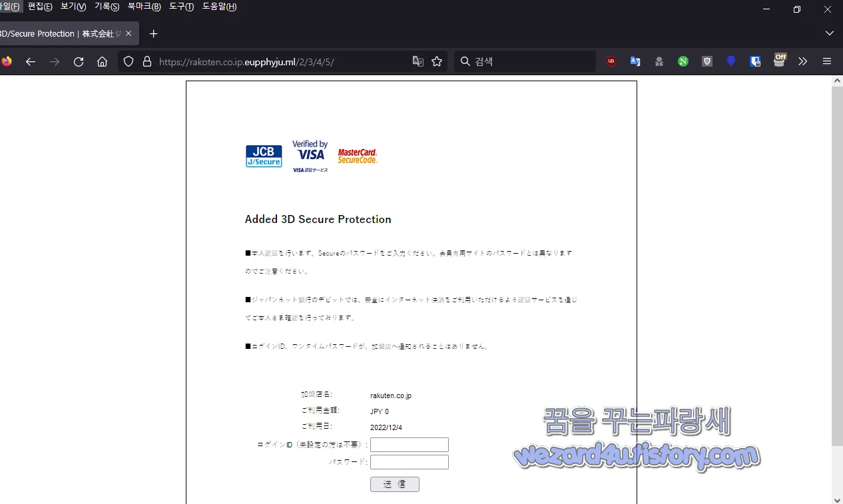Open the hamburger application menu
Viewport: 843px width, 504px height.
[x=826, y=61]
